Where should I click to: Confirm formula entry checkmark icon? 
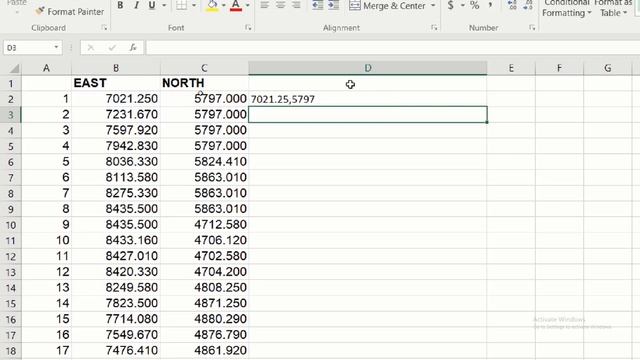click(112, 48)
